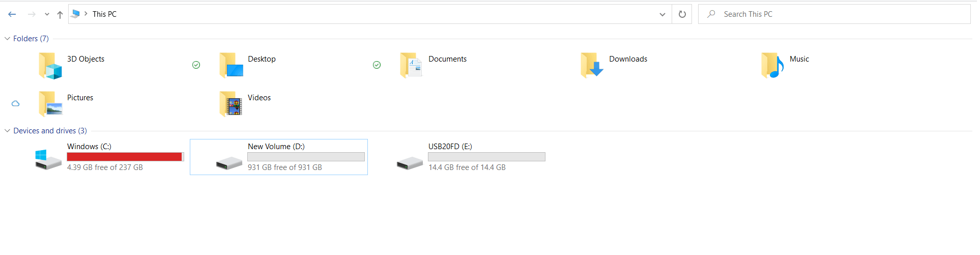This screenshot has width=980, height=255.
Task: Click the red Windows (C:) usage bar
Action: point(125,157)
